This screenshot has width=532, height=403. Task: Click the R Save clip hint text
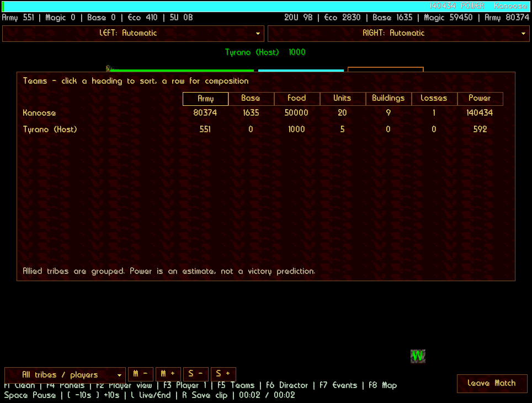(x=205, y=395)
